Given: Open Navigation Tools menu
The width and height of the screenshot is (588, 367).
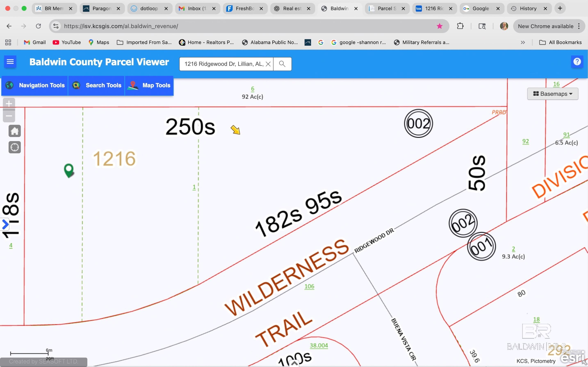Looking at the screenshot, I should [35, 85].
